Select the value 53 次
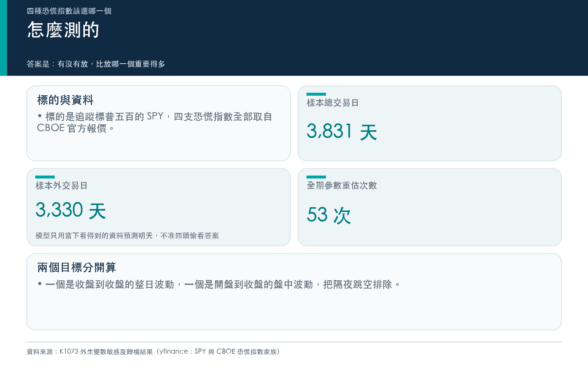The image size is (588, 368). coord(329,215)
